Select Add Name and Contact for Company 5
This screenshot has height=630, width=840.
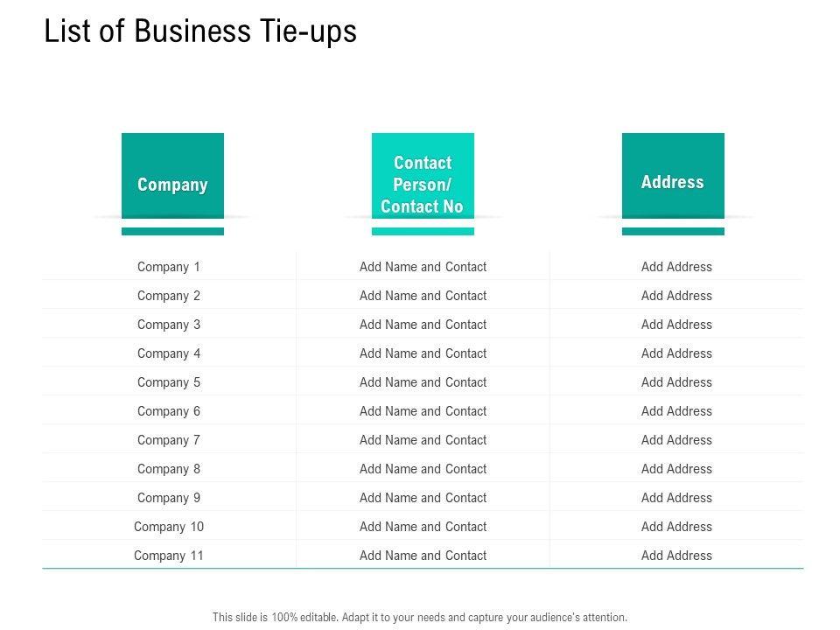click(423, 382)
